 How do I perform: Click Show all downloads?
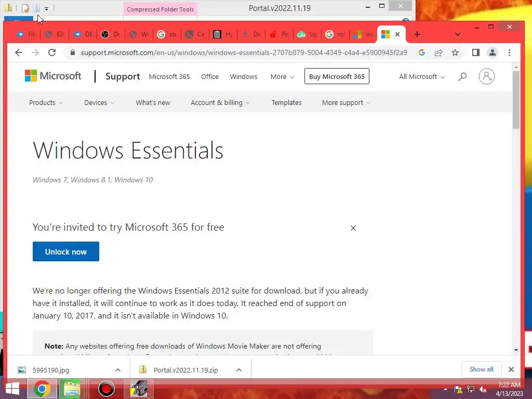481,369
